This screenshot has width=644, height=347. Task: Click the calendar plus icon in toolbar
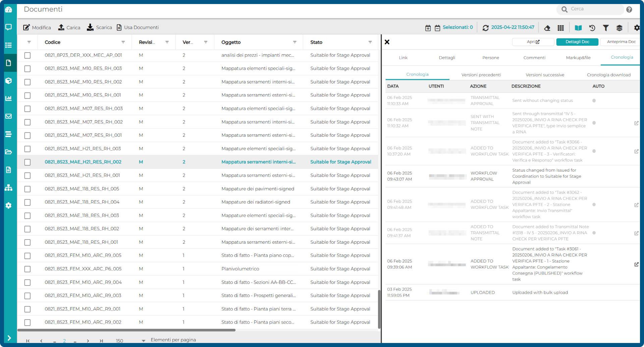click(428, 28)
